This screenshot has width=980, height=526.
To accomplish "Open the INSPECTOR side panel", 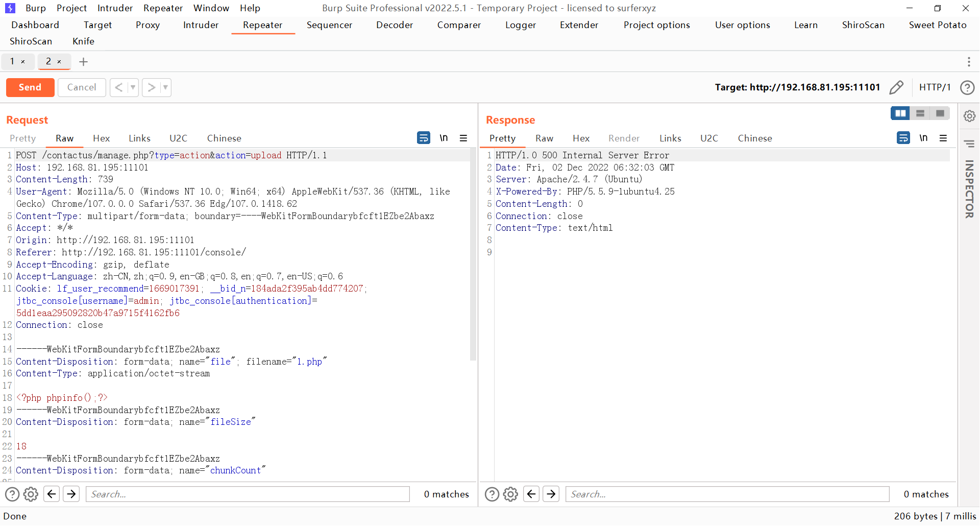I will [969, 189].
